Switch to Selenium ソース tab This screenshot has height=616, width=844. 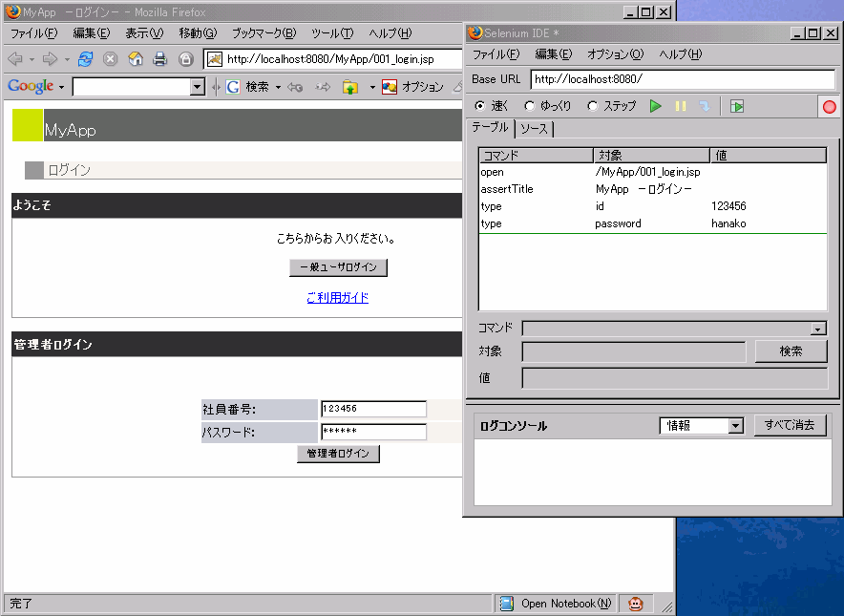(x=534, y=129)
